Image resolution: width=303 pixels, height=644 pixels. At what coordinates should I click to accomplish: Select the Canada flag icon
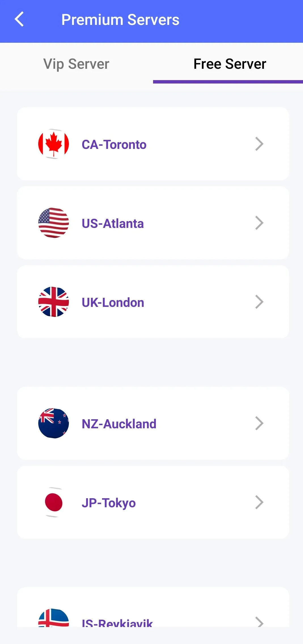coord(54,144)
